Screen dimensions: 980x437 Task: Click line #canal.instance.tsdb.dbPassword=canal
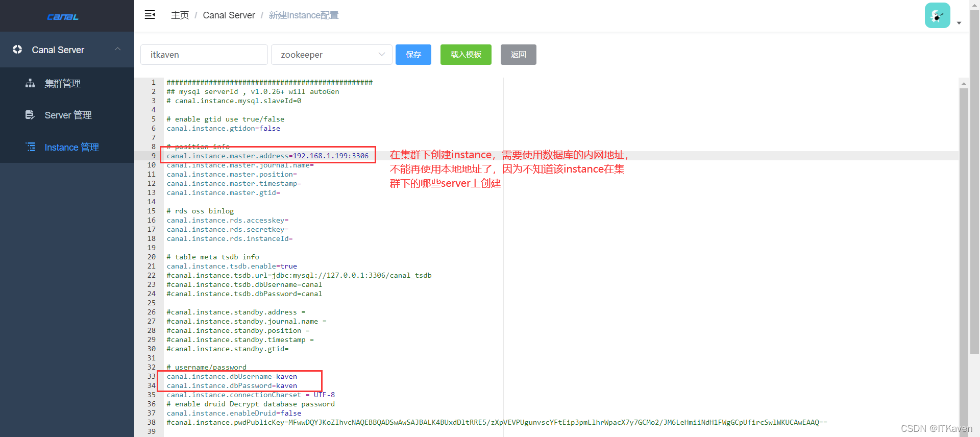pyautogui.click(x=244, y=294)
